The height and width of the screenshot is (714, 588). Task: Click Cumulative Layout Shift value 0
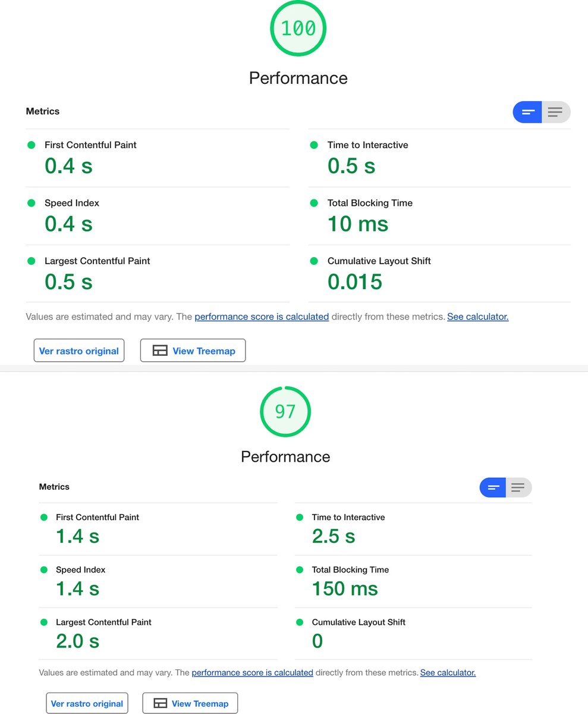click(x=317, y=641)
